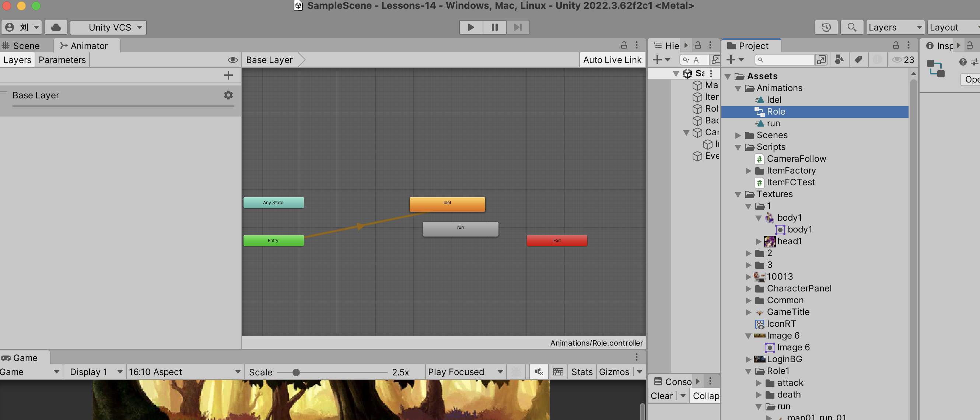This screenshot has height=420, width=980.
Task: Select the Role animator controller asset
Action: [815, 112]
